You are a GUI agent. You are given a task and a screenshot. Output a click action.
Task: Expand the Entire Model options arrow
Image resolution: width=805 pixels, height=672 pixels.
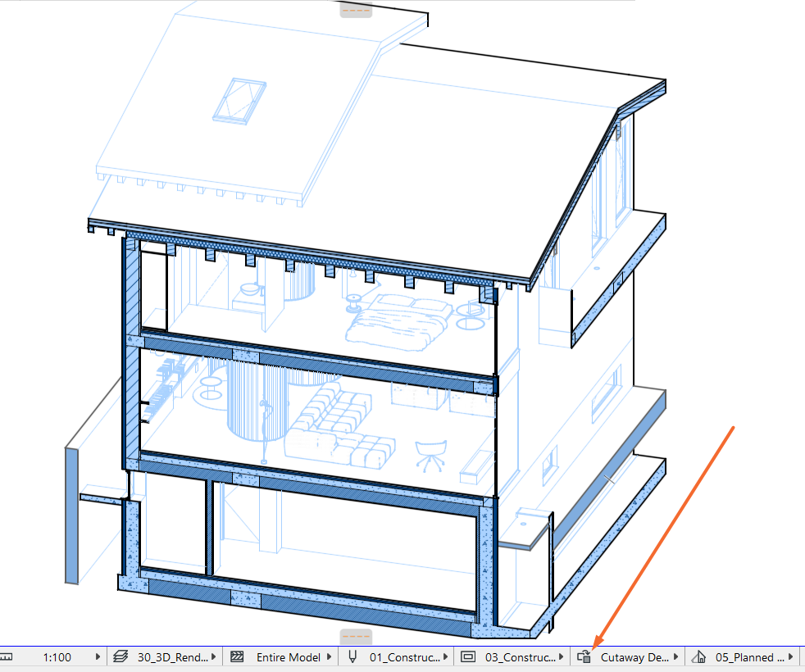coord(329,657)
